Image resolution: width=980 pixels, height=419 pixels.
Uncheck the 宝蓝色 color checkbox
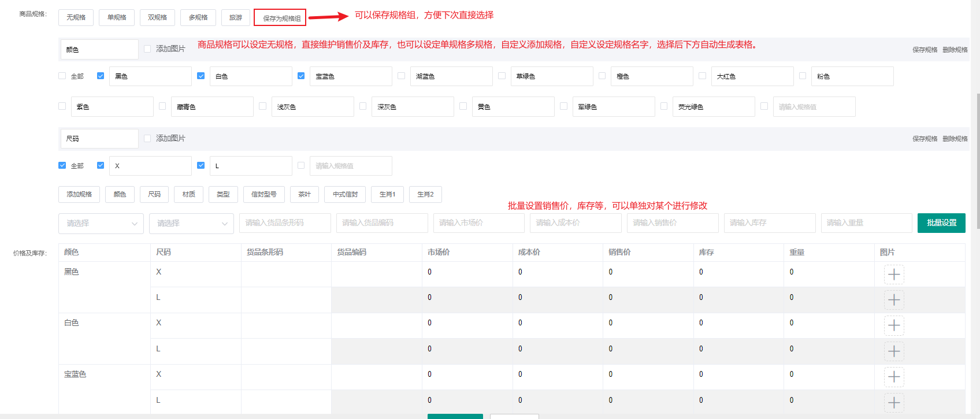[301, 76]
